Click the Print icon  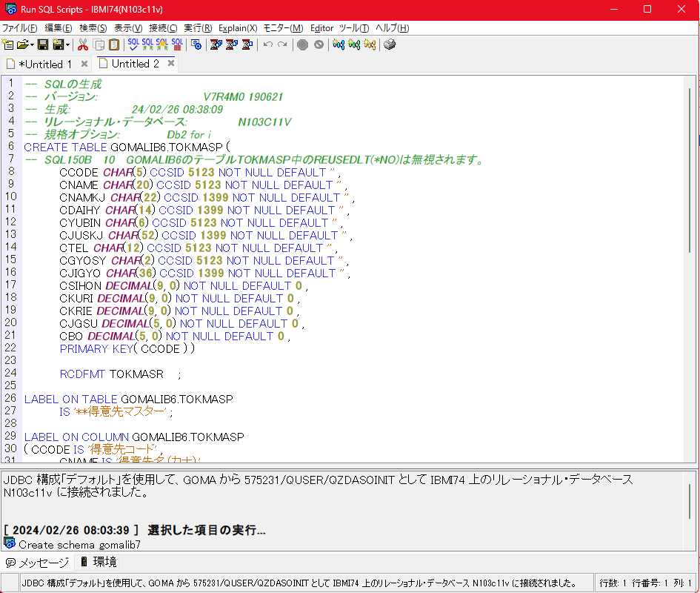click(x=390, y=44)
